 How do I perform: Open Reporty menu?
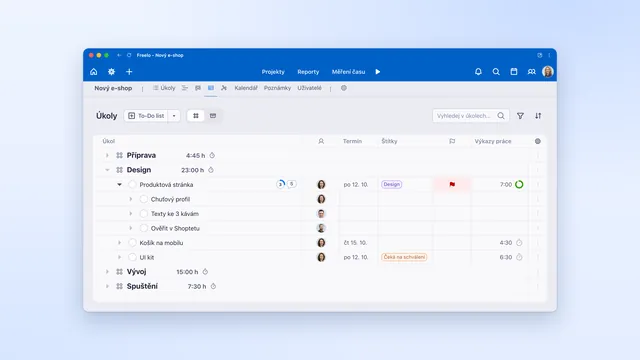coord(308,72)
